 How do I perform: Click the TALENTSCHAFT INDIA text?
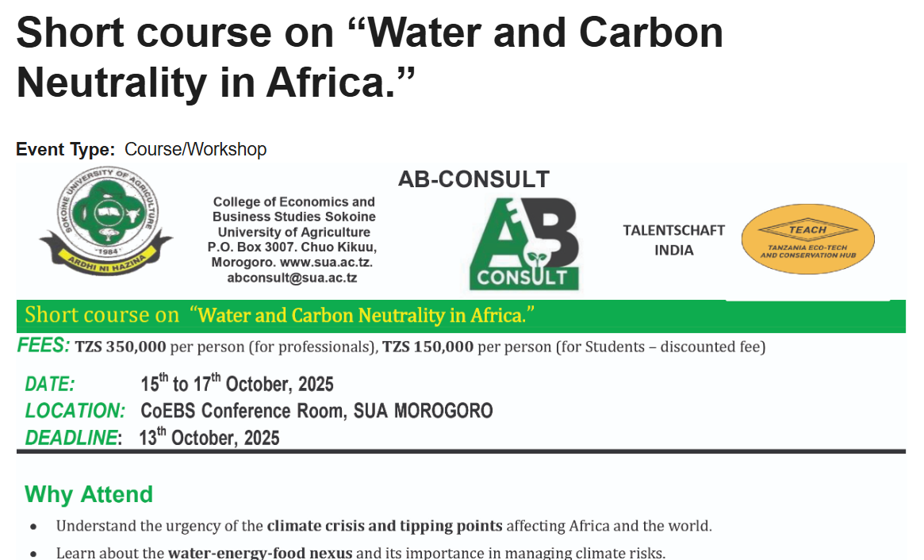[673, 240]
